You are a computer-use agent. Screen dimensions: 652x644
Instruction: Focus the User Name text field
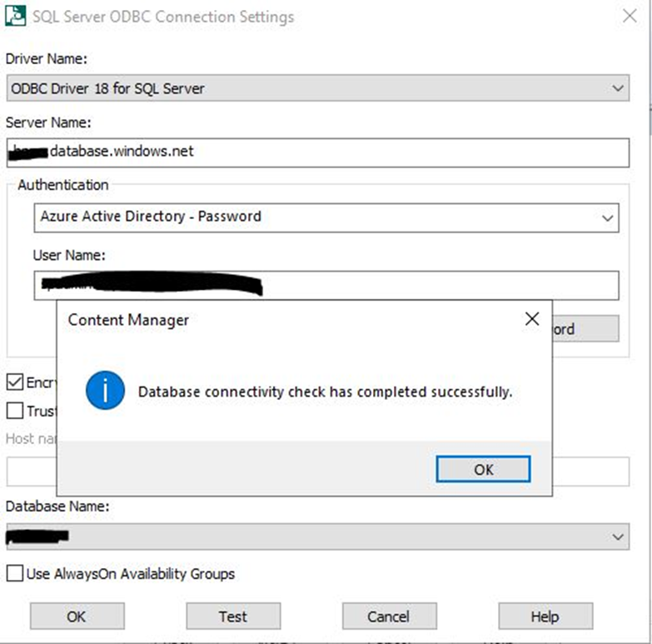[x=416, y=285]
